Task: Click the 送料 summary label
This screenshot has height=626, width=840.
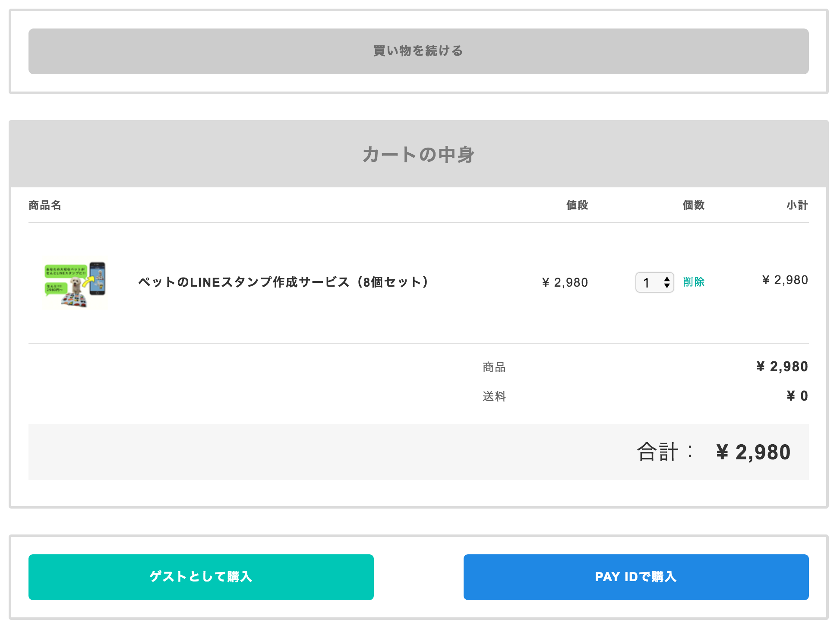Action: [494, 396]
